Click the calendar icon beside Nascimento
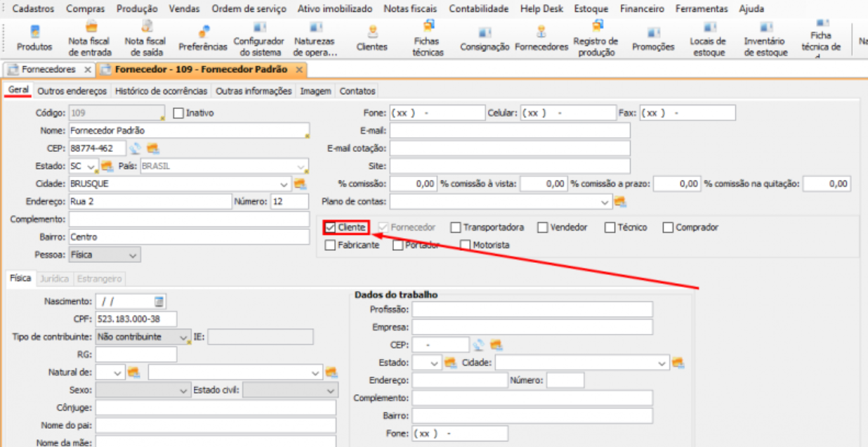868x447 pixels. pos(159,302)
